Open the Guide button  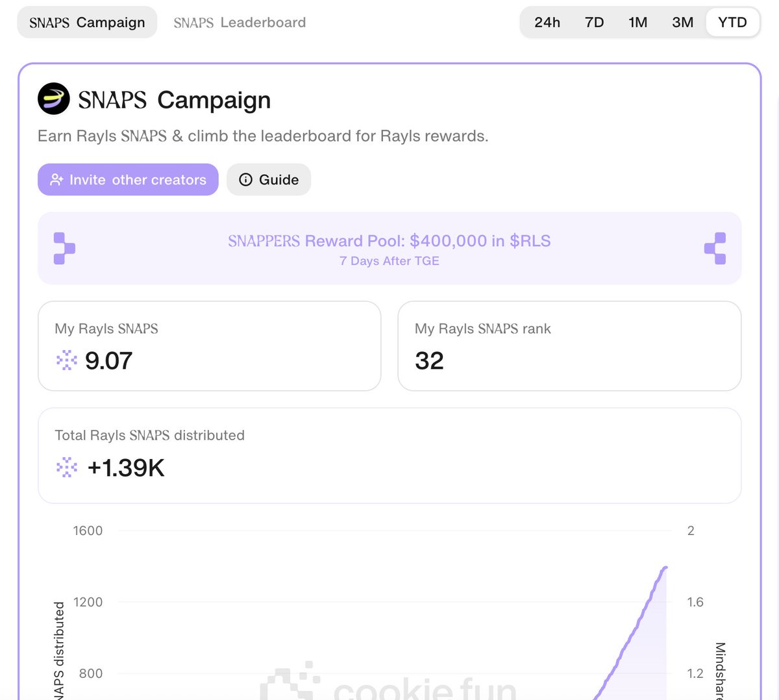point(269,180)
